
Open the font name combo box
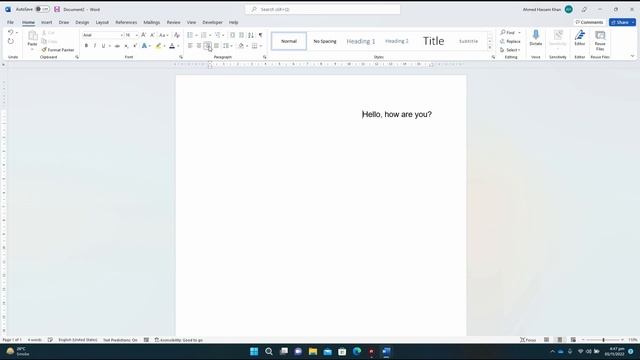[x=102, y=35]
